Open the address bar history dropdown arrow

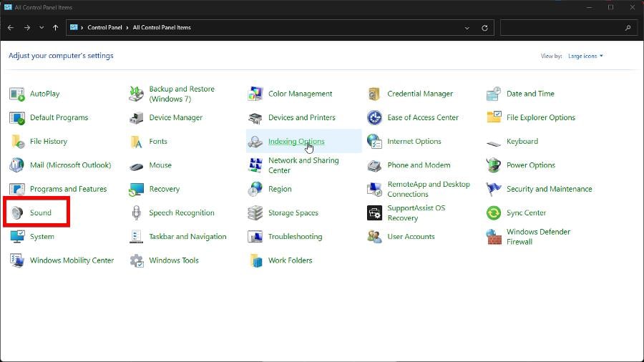(467, 28)
